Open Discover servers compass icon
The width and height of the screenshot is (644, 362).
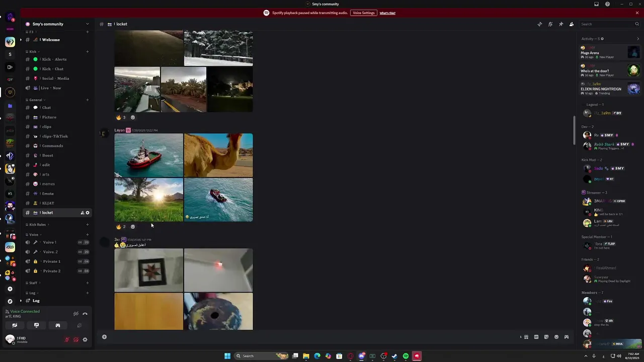tap(10, 301)
